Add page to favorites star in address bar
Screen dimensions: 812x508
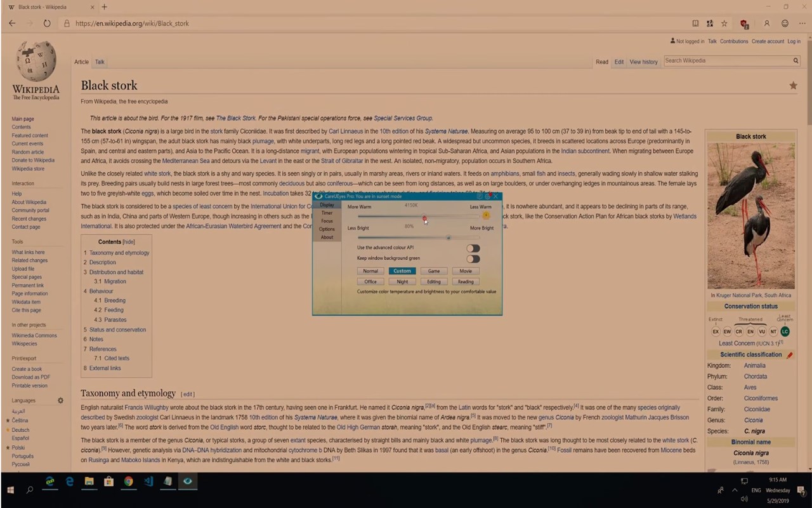[724, 23]
